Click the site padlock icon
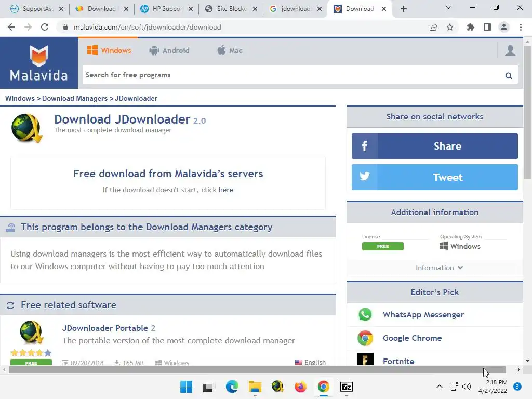Screen dimensions: 532x399 pos(65,27)
